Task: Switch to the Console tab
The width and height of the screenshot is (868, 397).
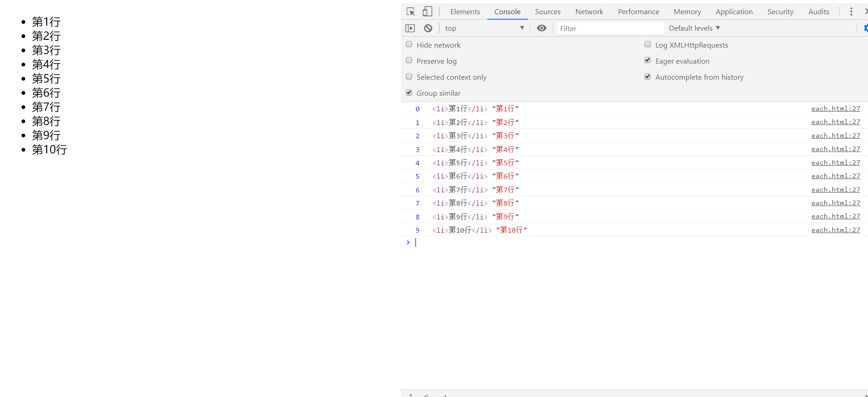Action: click(507, 12)
